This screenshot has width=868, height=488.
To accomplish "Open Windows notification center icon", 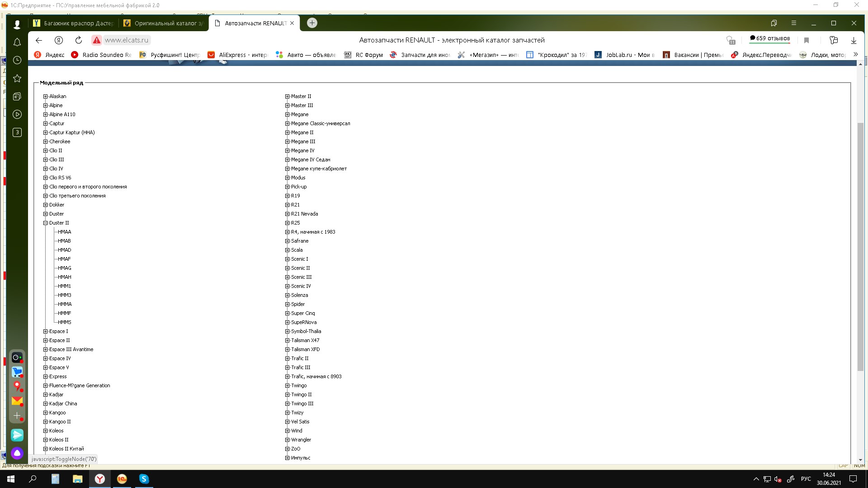I will [x=853, y=479].
